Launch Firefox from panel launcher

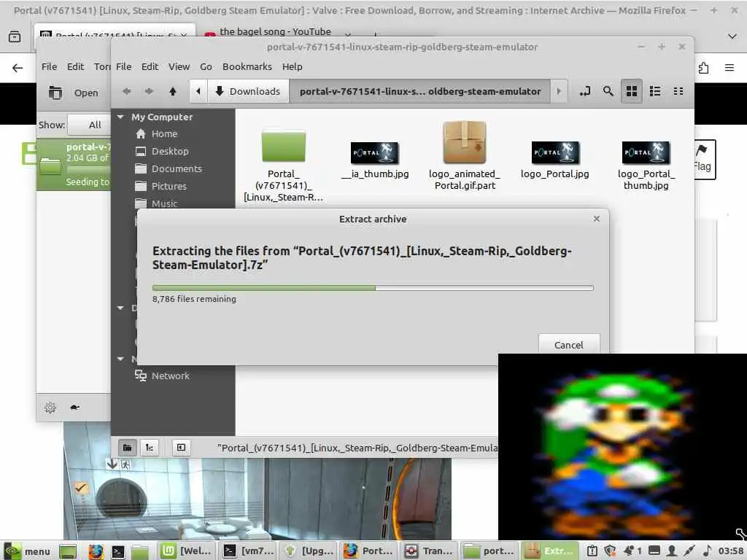pos(96,551)
